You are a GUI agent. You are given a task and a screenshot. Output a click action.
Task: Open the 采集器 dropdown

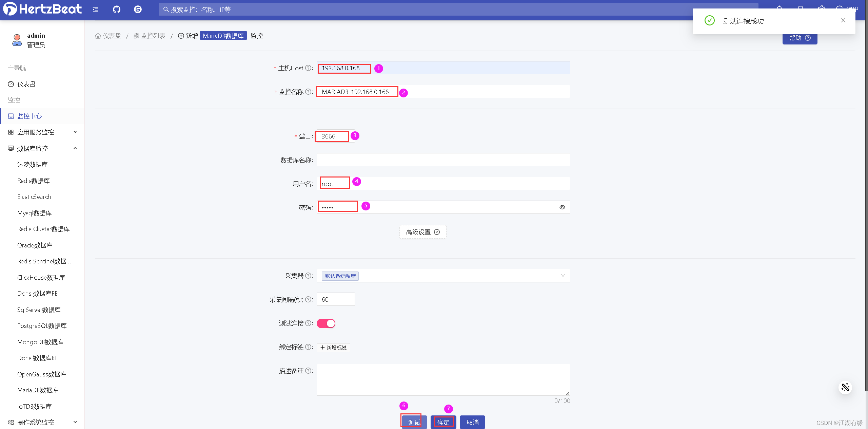click(x=443, y=276)
